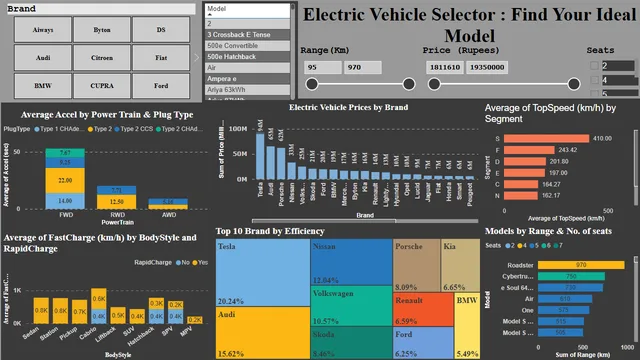
Task: Select segment F top speed bar
Action: tap(529, 150)
